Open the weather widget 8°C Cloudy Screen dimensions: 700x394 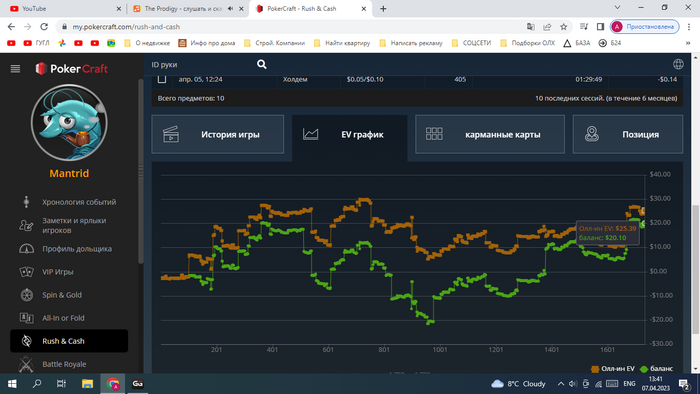pyautogui.click(x=518, y=384)
